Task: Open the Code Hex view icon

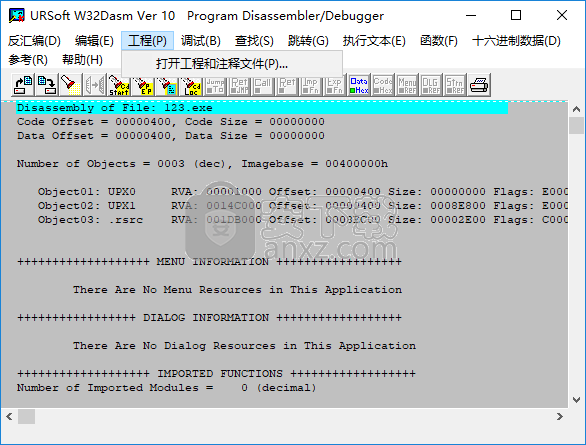Action: [383, 85]
